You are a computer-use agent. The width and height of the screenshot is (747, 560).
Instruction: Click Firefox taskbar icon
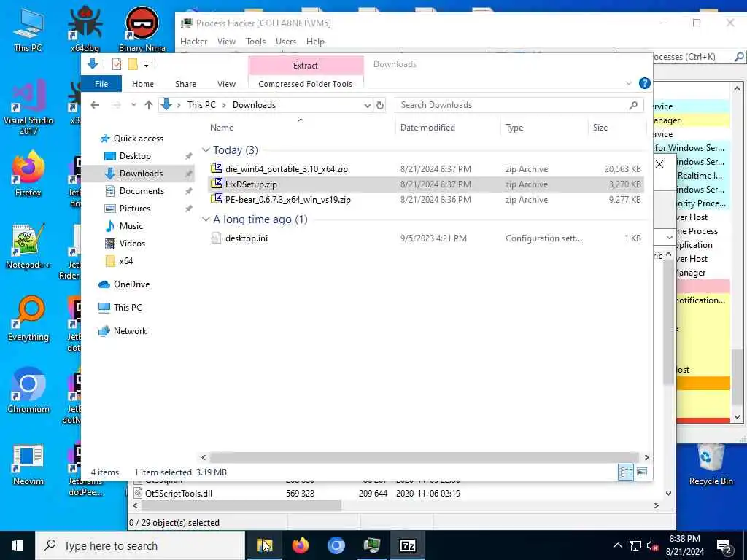[x=300, y=545]
